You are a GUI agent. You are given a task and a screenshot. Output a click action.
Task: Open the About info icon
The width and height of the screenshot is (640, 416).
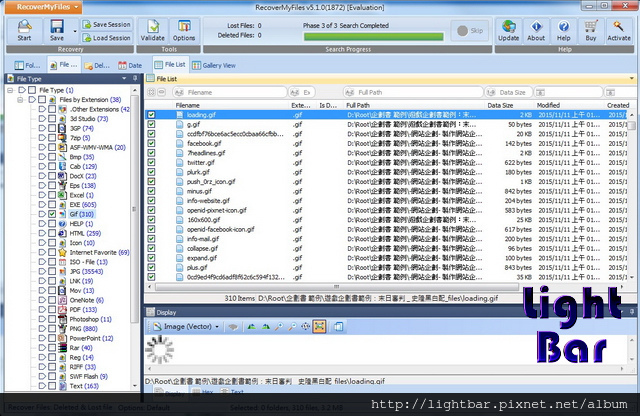pyautogui.click(x=536, y=31)
